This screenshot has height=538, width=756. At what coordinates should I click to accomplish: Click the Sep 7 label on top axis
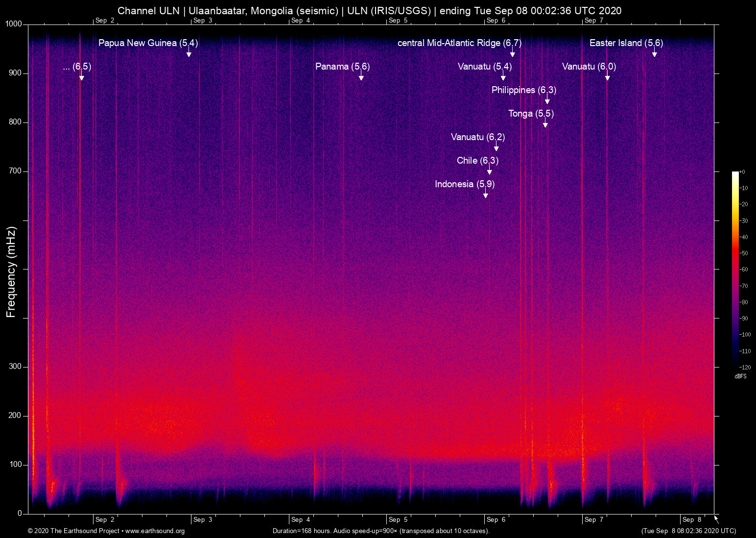point(593,21)
